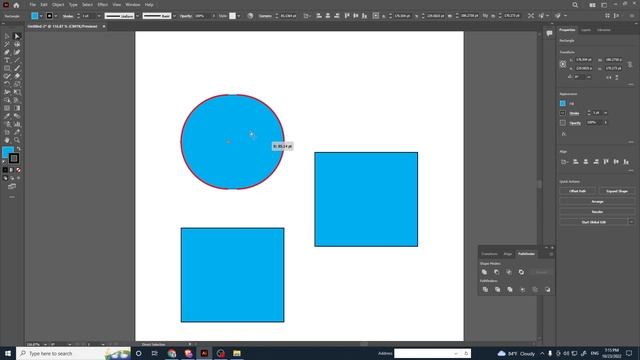Viewport: 640px width, 360px height.
Task: Click the Start Global Edit button
Action: point(593,222)
